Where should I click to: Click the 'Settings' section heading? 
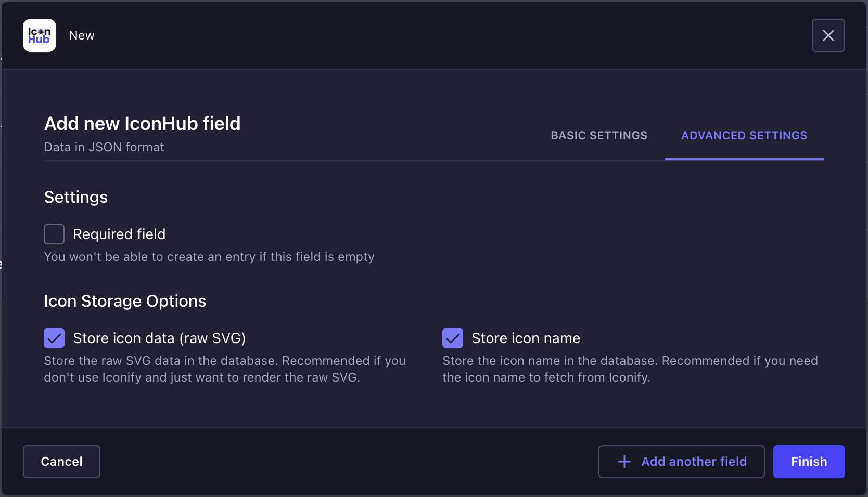coord(76,197)
